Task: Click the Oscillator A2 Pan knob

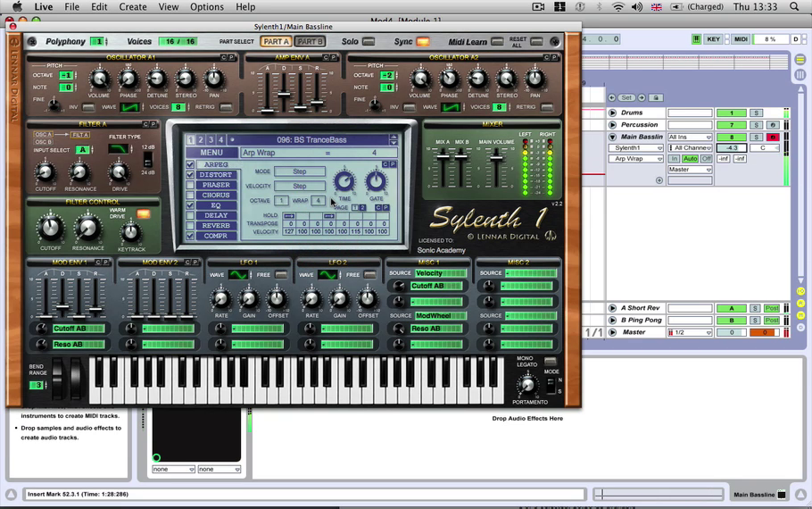Action: (x=535, y=79)
